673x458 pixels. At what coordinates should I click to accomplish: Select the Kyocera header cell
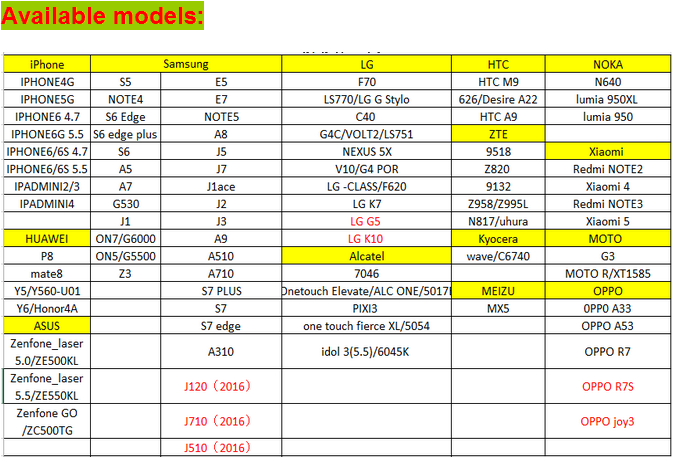click(498, 239)
